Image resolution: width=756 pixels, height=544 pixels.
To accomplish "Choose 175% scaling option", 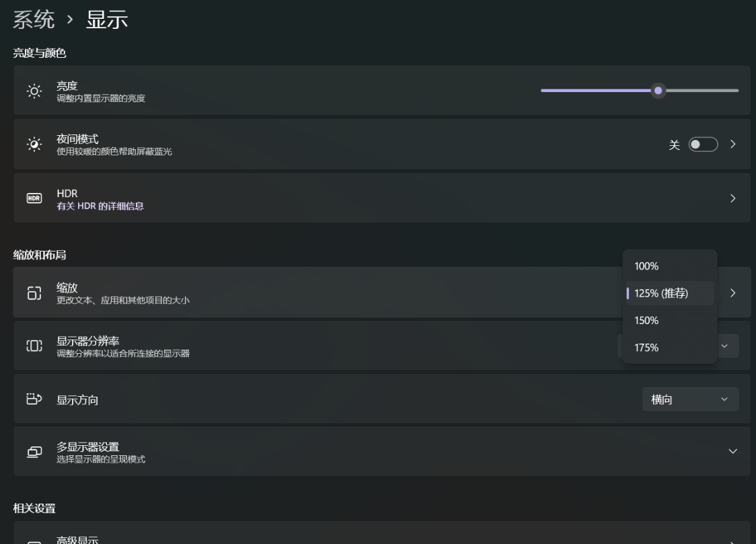I will pos(646,348).
